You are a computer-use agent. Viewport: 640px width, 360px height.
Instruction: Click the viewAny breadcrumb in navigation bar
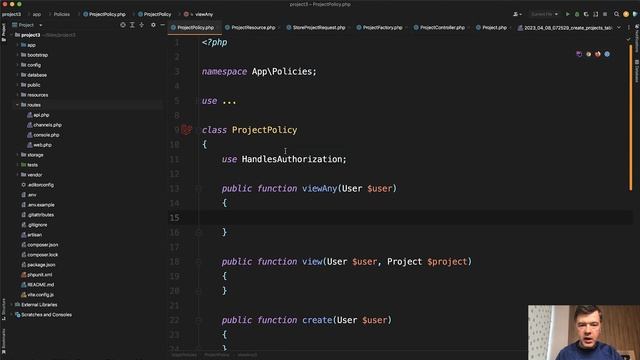click(x=199, y=14)
